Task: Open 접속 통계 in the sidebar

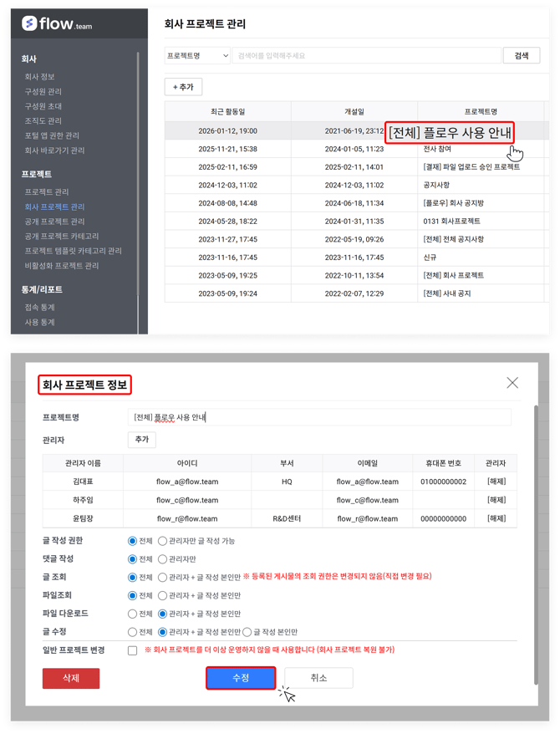Action: coord(39,307)
